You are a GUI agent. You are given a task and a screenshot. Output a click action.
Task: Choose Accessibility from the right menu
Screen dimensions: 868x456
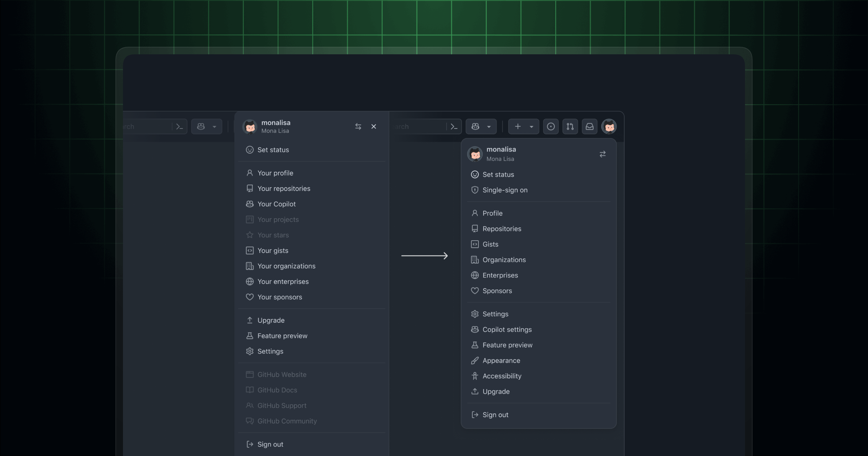tap(502, 376)
